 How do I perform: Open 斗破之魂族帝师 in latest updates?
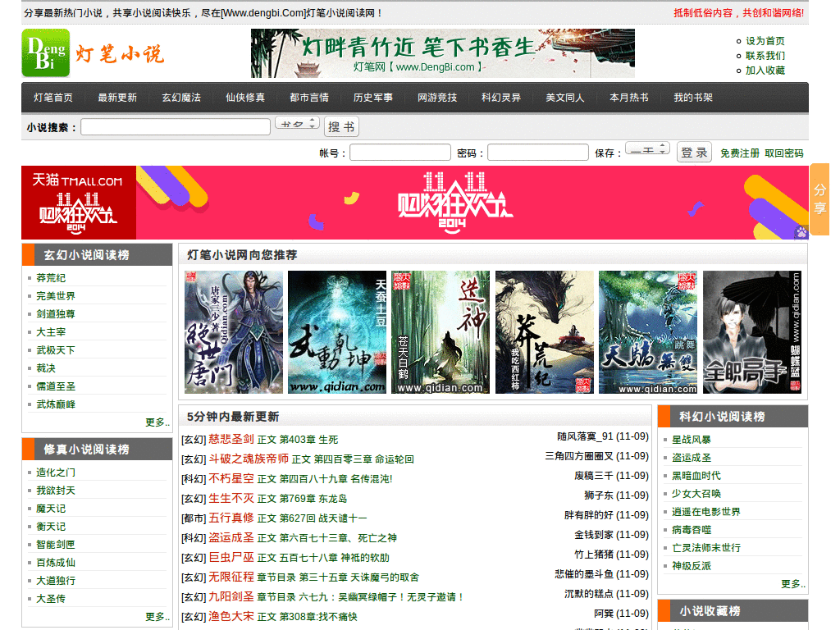249,459
